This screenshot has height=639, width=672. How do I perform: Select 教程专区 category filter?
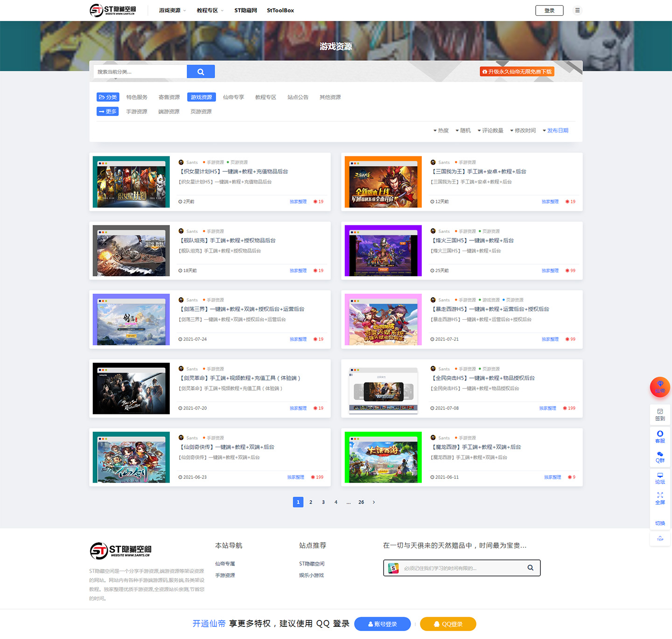pos(266,97)
